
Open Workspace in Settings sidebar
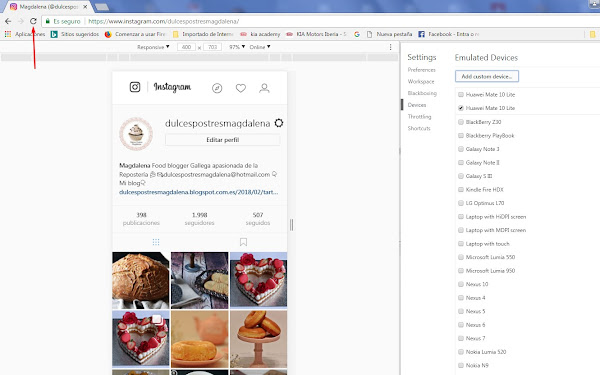421,82
